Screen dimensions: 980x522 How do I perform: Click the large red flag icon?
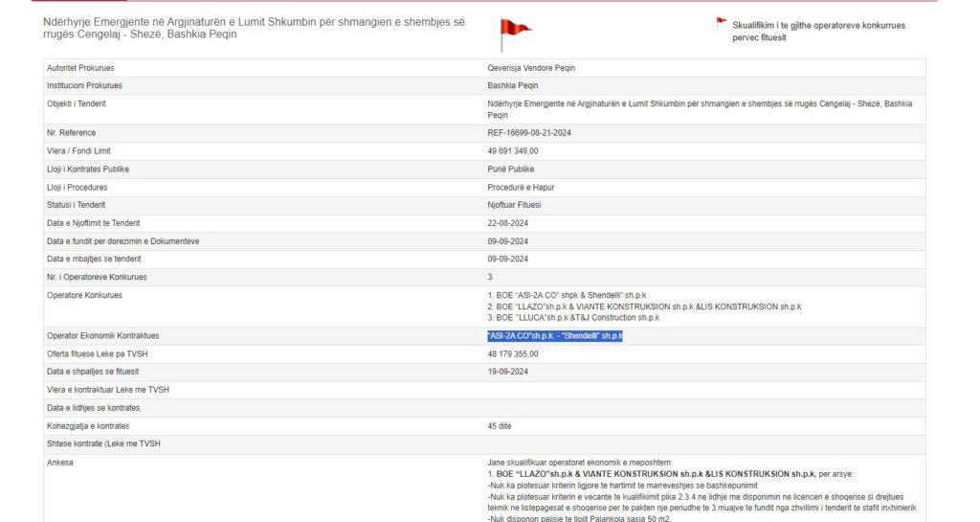click(x=514, y=34)
